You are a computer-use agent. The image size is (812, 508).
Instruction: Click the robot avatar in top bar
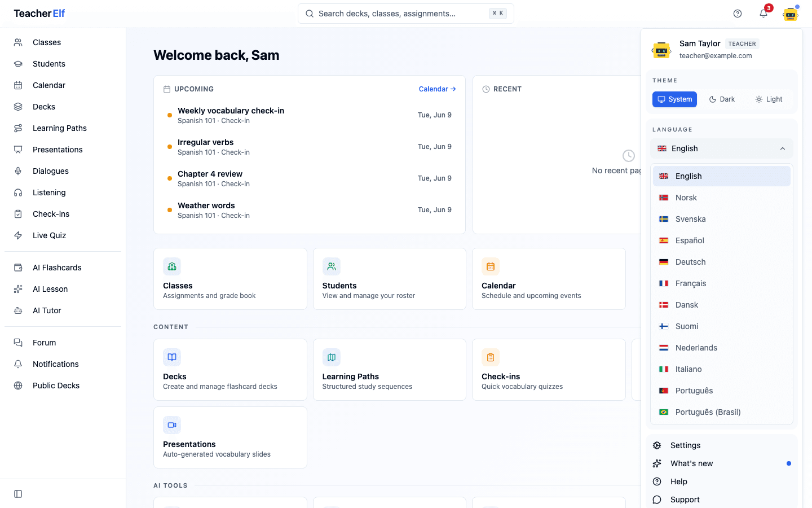[791, 14]
